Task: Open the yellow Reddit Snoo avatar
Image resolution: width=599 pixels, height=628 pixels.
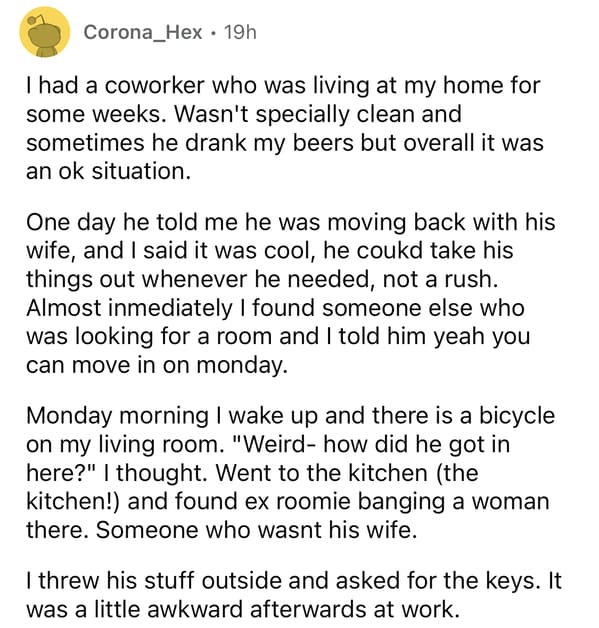Action: click(x=44, y=32)
